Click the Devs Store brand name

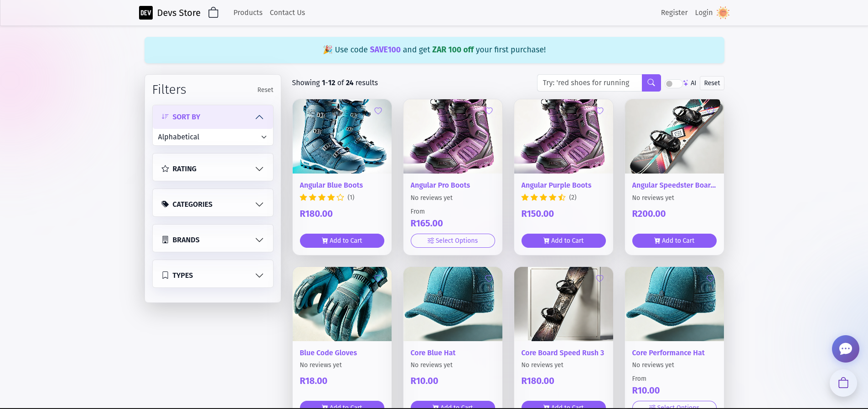[179, 13]
